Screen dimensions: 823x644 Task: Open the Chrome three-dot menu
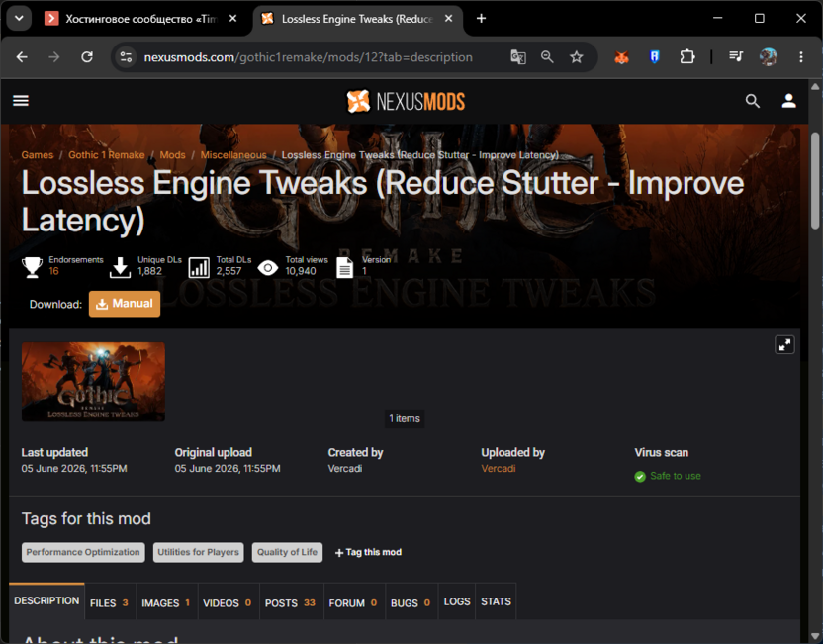[x=801, y=56]
